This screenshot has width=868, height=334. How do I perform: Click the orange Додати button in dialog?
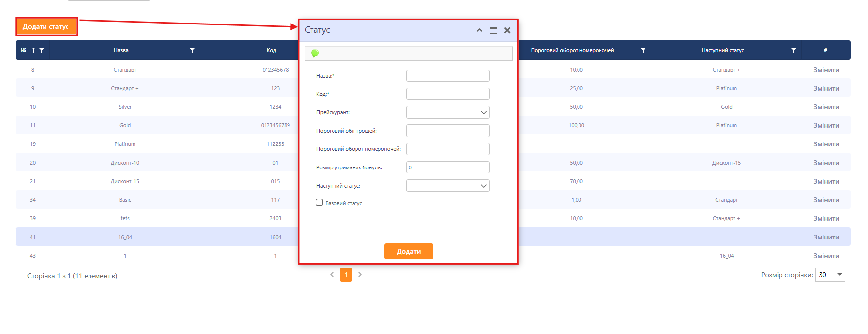[x=408, y=251]
